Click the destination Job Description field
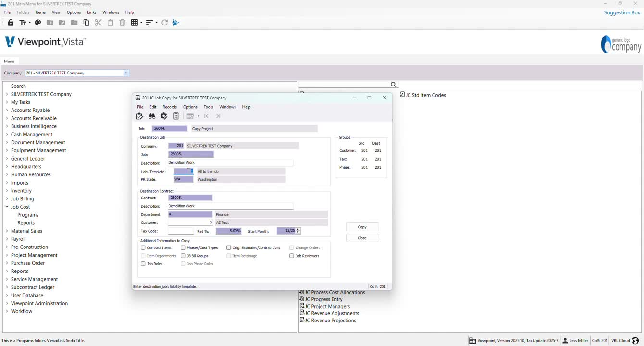Viewport: 644px width, 346px height. tap(231, 163)
